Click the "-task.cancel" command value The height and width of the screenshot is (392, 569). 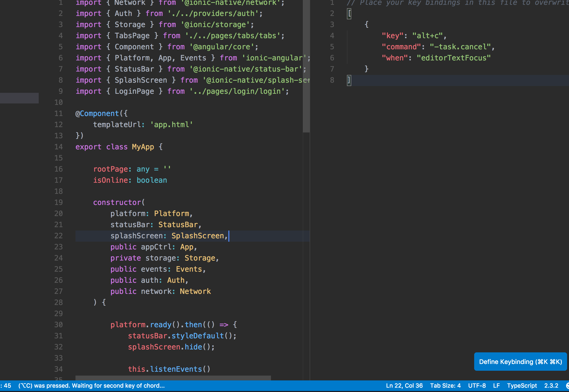click(x=460, y=47)
